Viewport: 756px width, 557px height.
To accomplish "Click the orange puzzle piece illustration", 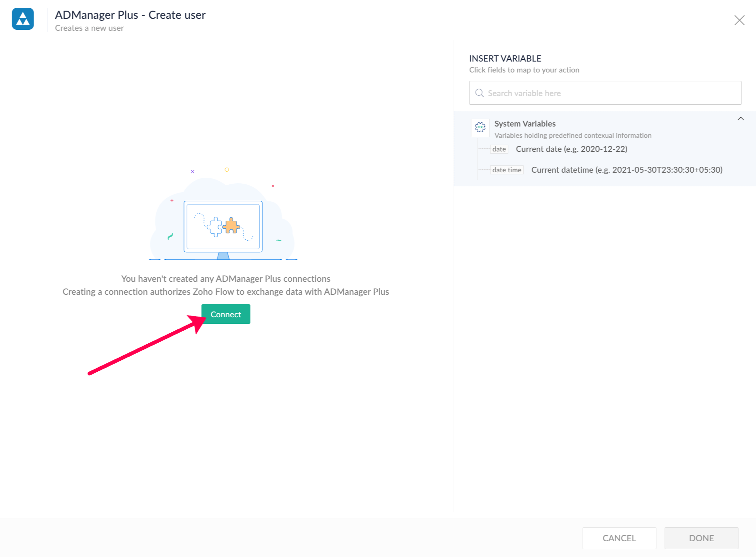I will (232, 226).
